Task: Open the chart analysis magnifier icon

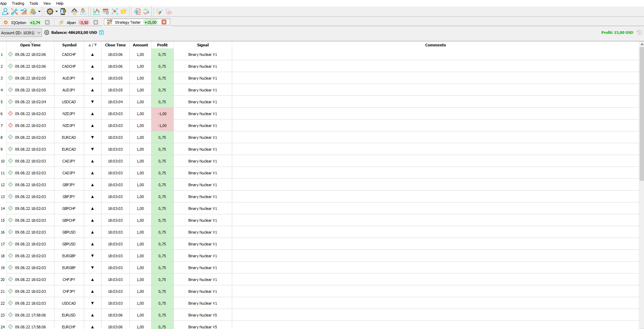Action: (x=24, y=12)
